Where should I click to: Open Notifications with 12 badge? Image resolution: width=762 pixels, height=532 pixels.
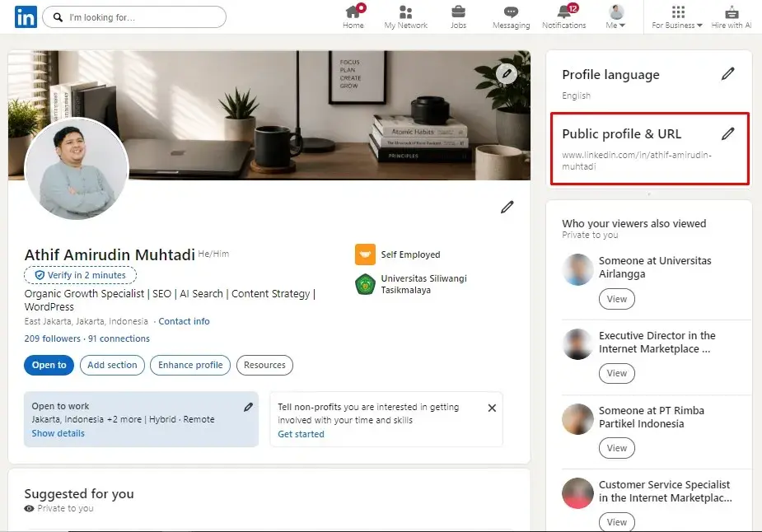click(x=564, y=17)
